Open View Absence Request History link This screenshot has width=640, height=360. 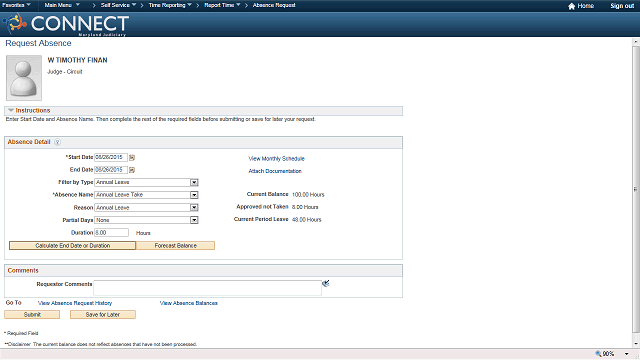pos(75,303)
